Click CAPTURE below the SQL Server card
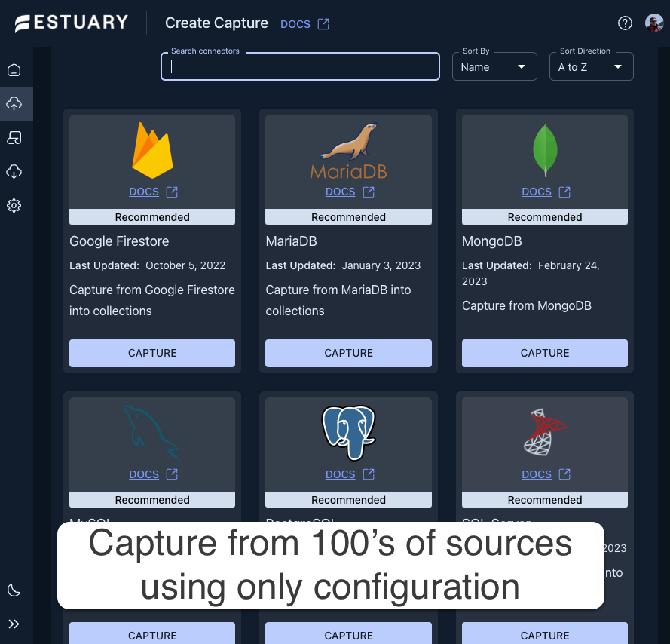This screenshot has height=644, width=670. click(545, 633)
